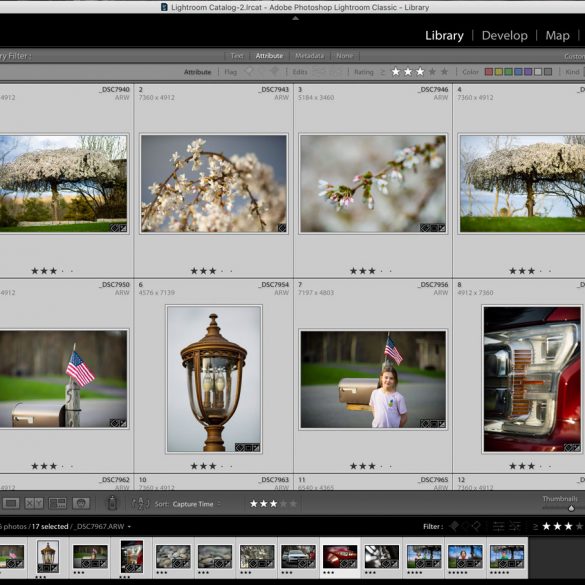The height and width of the screenshot is (585, 585).
Task: Select the Library module
Action: tap(444, 35)
